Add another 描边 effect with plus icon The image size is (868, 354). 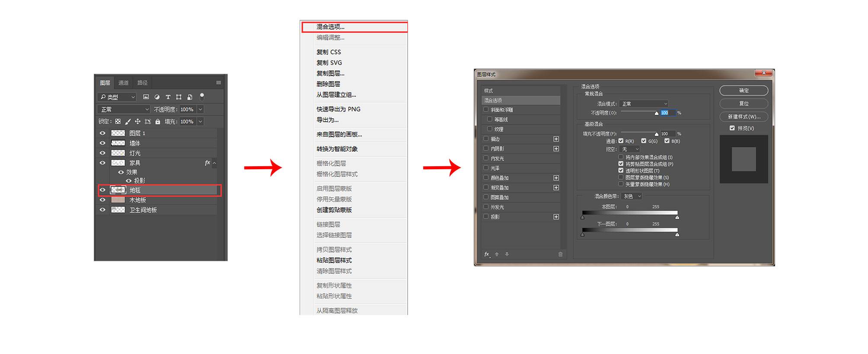coord(556,139)
